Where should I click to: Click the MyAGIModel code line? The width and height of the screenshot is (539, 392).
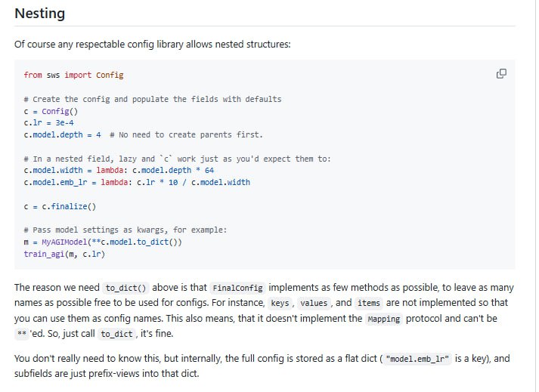(x=103, y=242)
